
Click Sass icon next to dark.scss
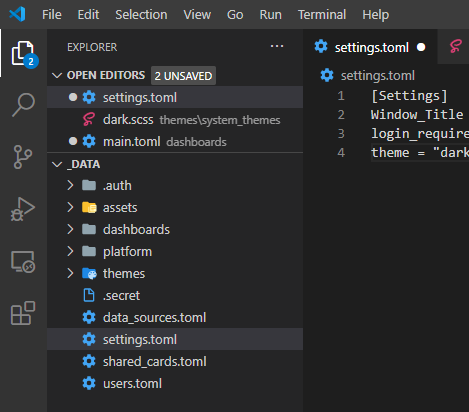tap(89, 119)
